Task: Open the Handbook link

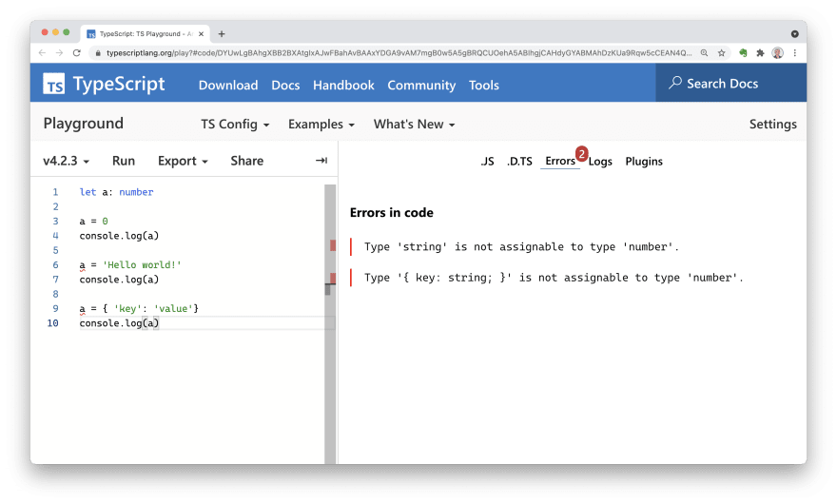Action: 343,85
